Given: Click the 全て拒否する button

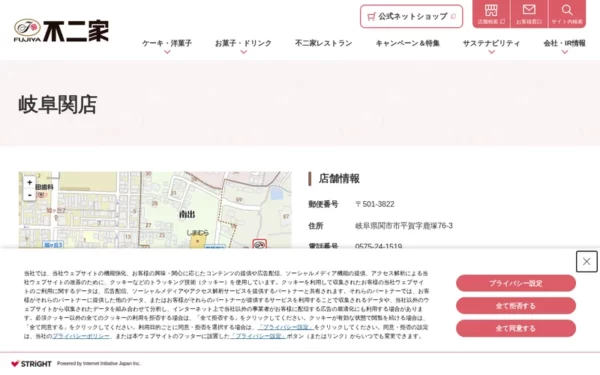Looking at the screenshot, I should click(515, 306).
